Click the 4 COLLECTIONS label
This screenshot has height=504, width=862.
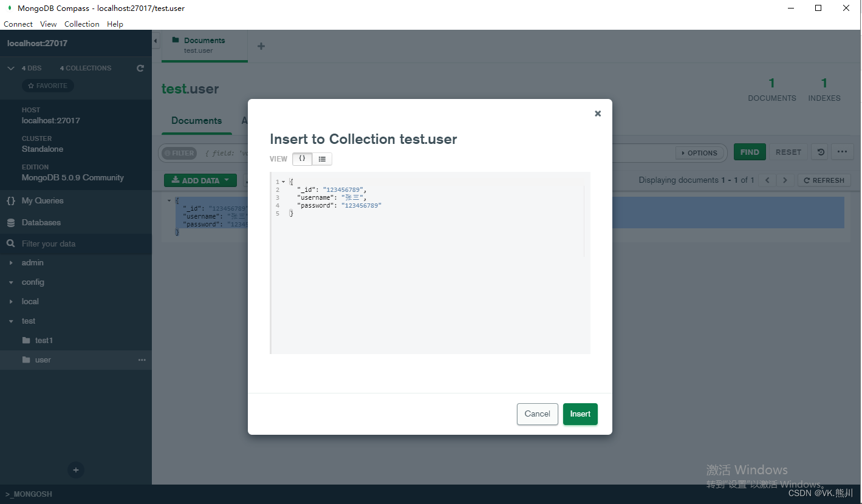[86, 68]
